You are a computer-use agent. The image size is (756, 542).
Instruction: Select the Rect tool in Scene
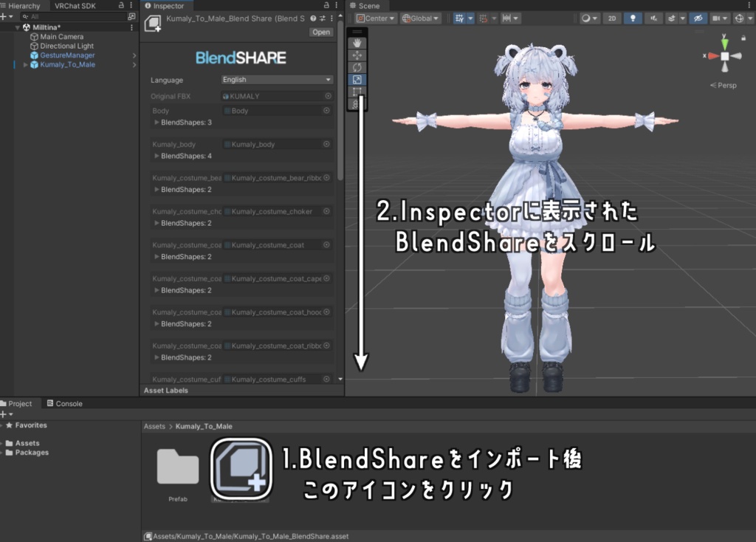[x=357, y=92]
